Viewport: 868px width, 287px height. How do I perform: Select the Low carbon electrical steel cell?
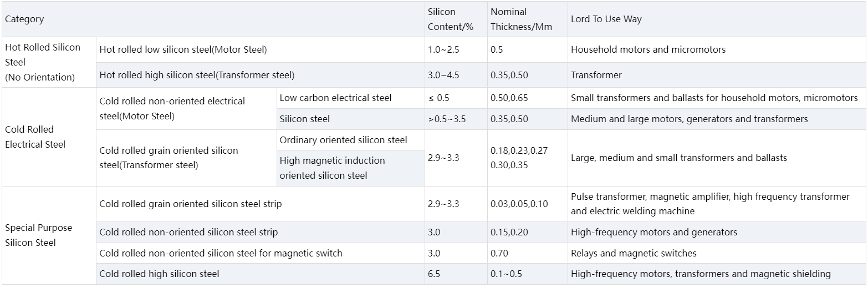(x=335, y=98)
